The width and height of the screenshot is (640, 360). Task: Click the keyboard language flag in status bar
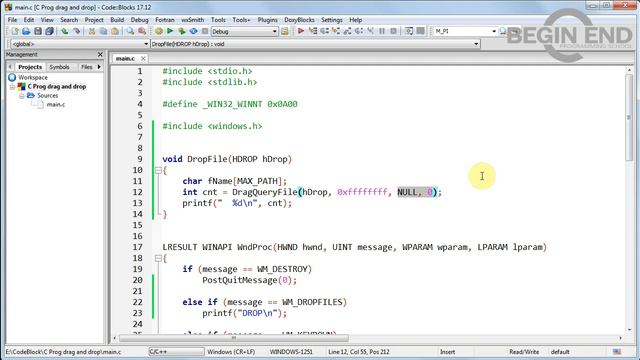coord(617,351)
